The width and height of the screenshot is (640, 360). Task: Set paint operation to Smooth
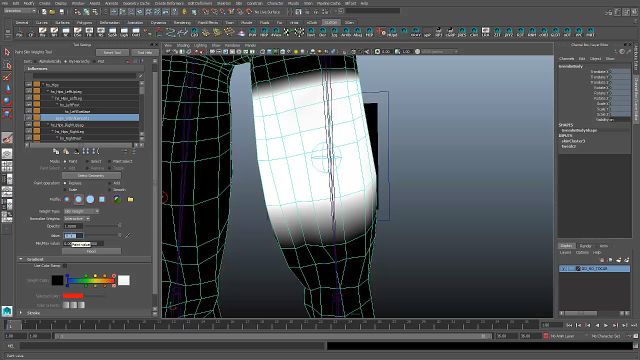coord(110,190)
